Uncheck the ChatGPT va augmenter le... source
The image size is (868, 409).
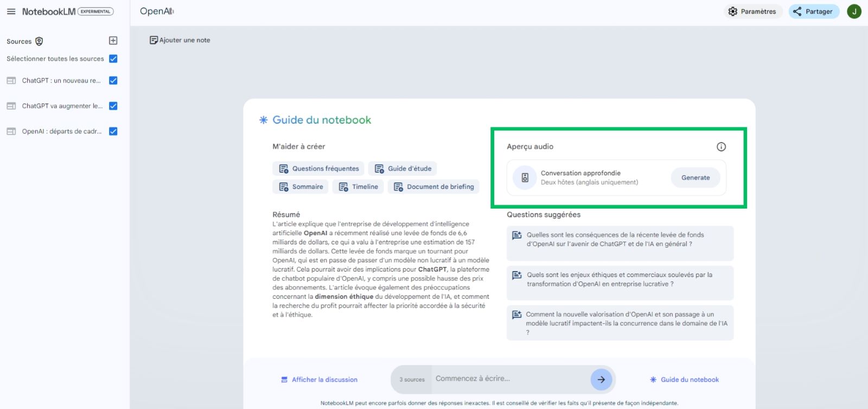[113, 106]
